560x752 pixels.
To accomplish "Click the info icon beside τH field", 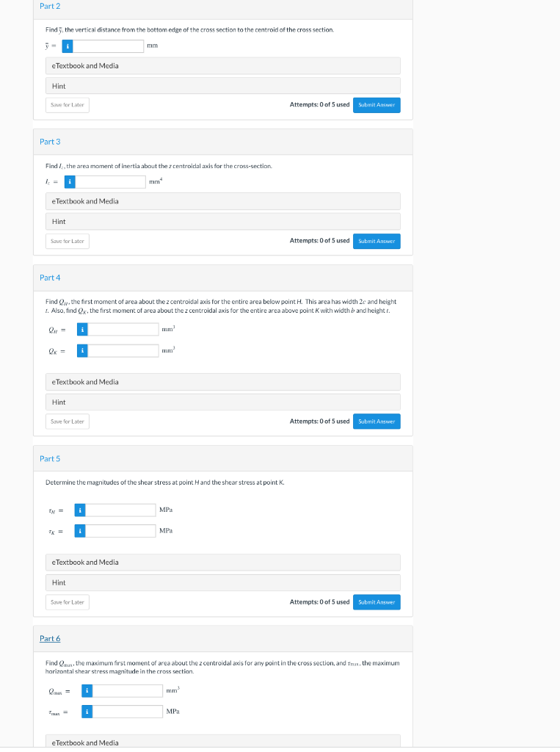I will coord(80,510).
